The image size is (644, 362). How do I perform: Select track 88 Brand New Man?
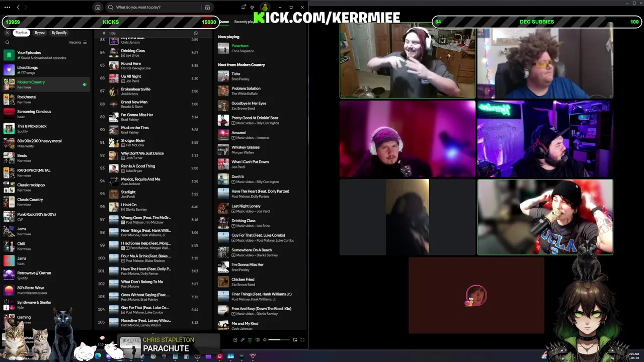point(153,104)
